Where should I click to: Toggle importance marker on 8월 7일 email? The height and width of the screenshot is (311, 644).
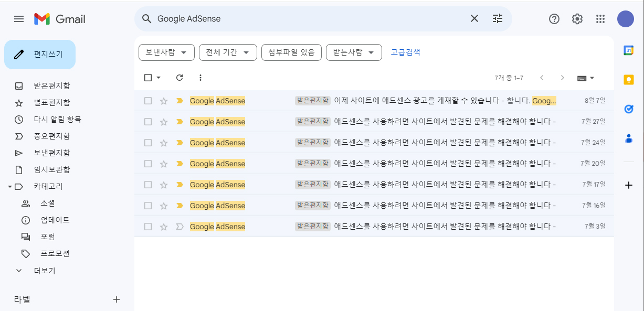tap(180, 101)
